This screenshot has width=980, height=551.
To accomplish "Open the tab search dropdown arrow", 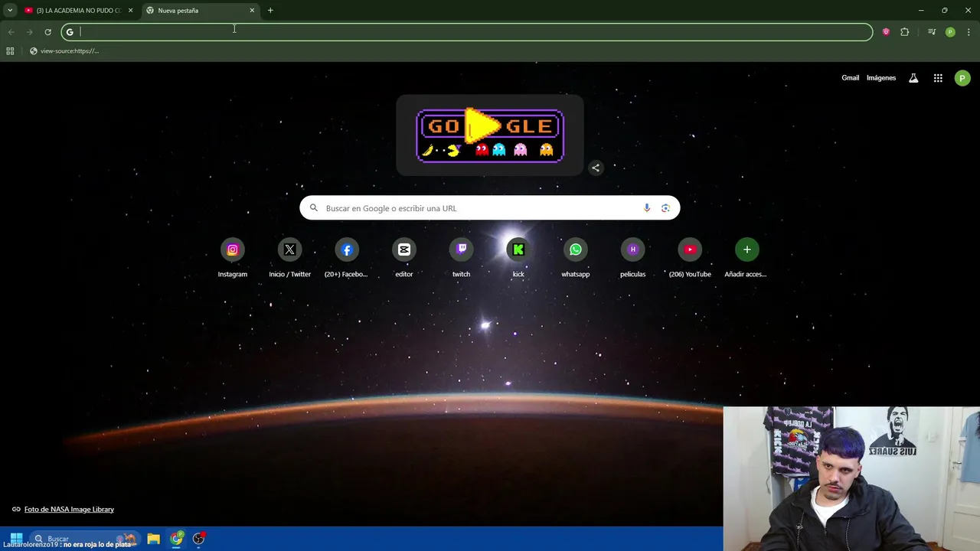I will point(10,11).
